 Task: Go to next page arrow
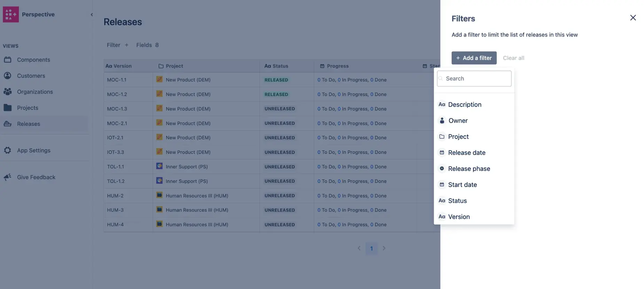(x=384, y=248)
